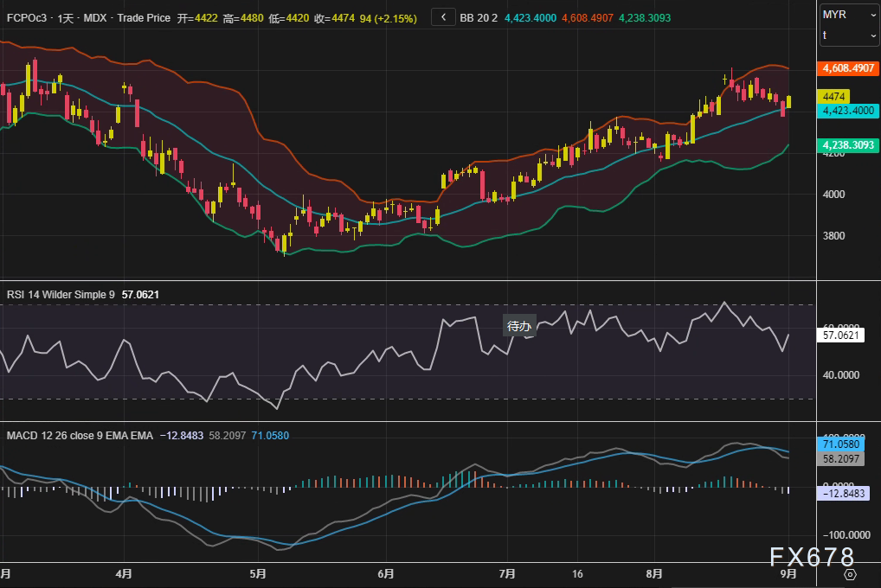Click the 待办 tooltip on RSI pane

coord(520,326)
